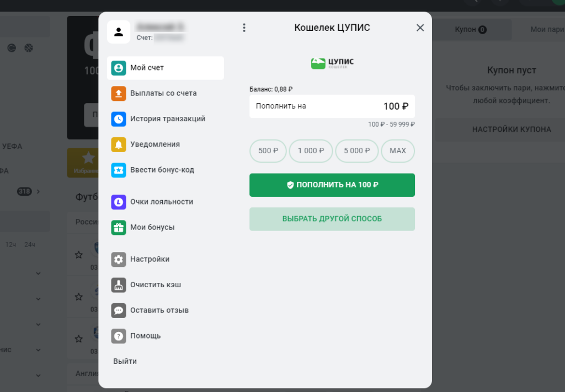Click Выйти to log out

pos(125,362)
